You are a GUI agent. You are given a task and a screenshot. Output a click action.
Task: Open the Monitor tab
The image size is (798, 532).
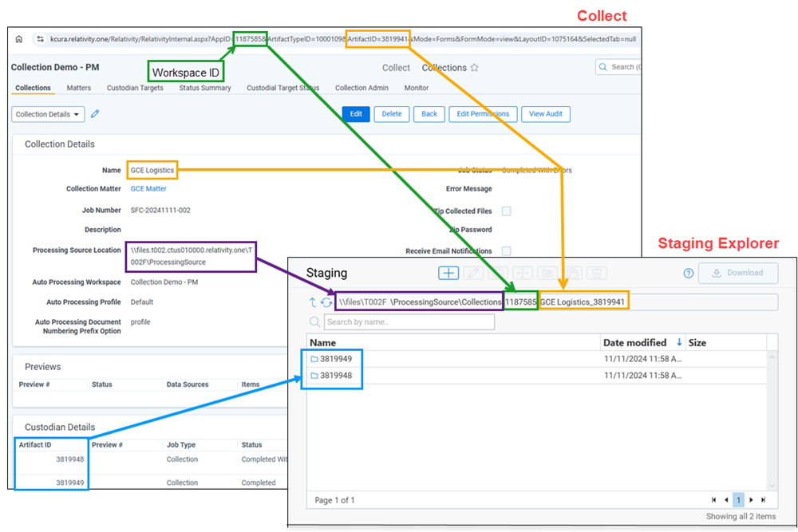pos(417,88)
